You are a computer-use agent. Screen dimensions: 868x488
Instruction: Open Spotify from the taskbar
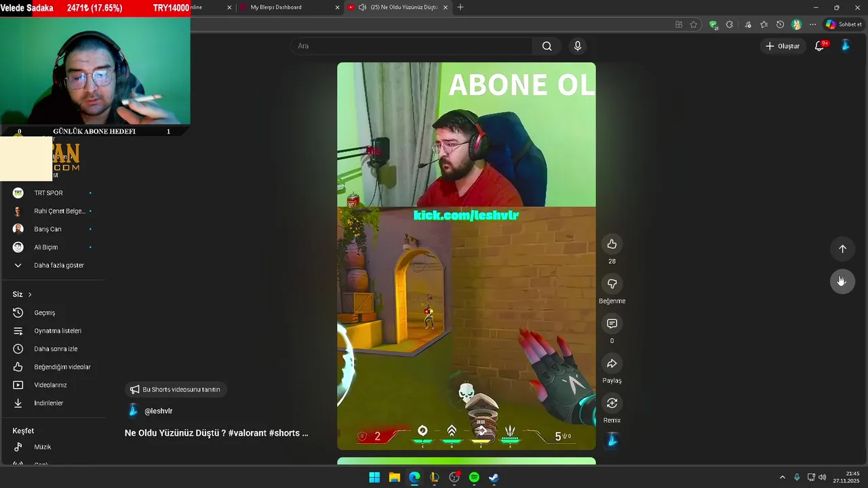tap(474, 477)
